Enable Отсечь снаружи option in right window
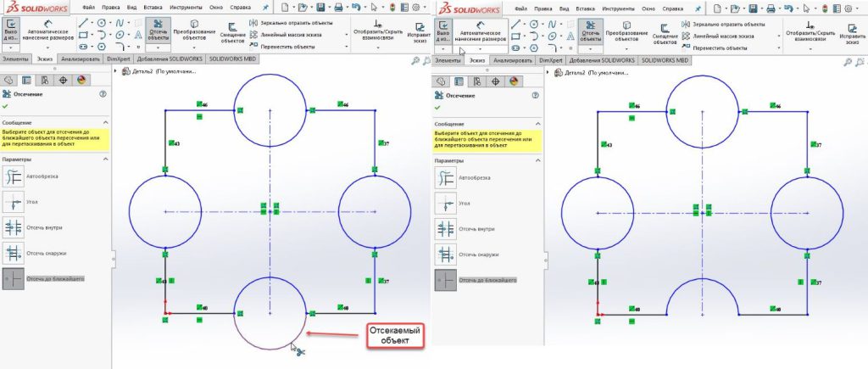Viewport: 868px width, 369px height. click(x=446, y=254)
